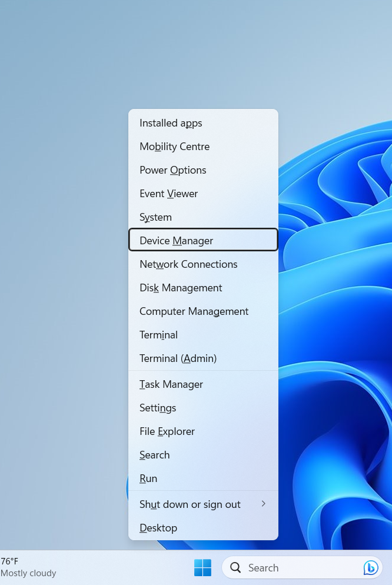Launch Task Manager
The width and height of the screenshot is (392, 585).
click(171, 384)
